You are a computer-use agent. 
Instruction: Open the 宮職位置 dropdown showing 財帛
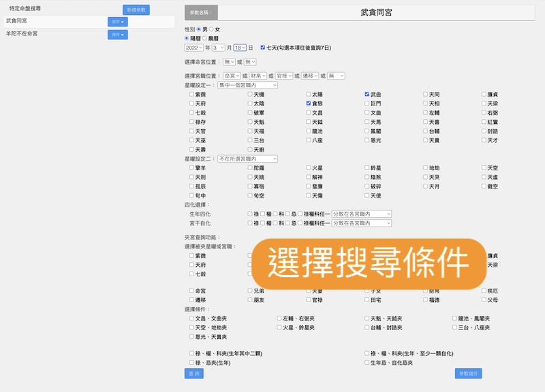point(258,76)
